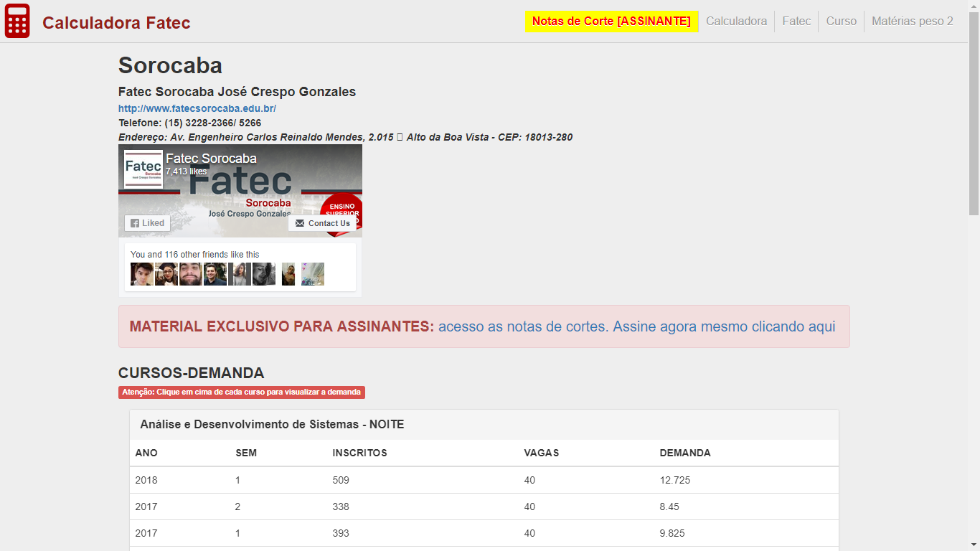Click the Calculadora Fatec site title
Screen dimensions: 980x551
pos(116,23)
